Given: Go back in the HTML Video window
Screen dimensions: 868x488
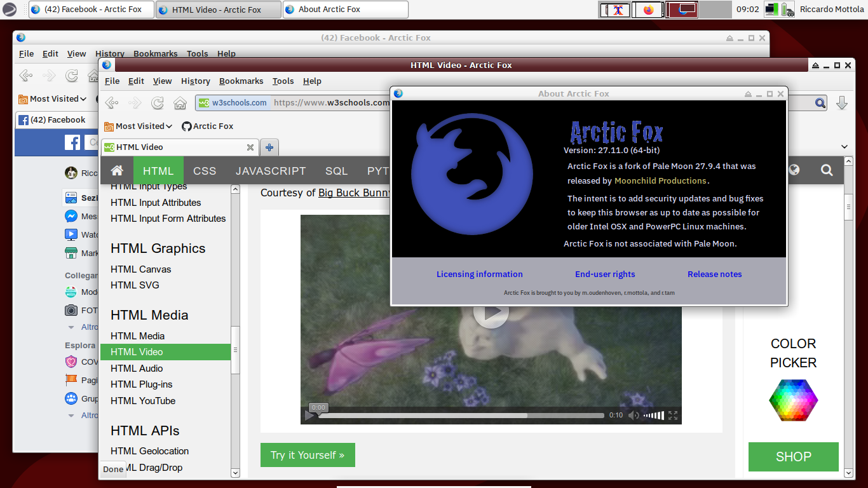Looking at the screenshot, I should click(x=112, y=103).
